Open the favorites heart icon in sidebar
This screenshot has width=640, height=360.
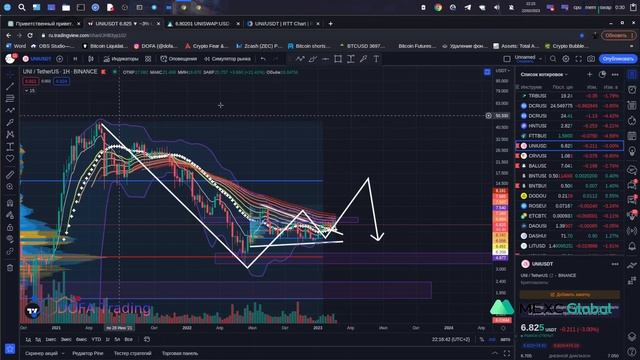(10, 158)
